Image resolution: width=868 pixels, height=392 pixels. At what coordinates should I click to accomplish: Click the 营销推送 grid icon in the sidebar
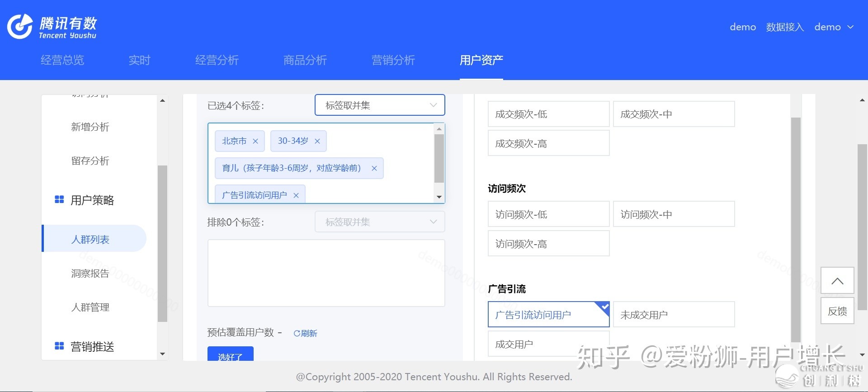coord(59,346)
